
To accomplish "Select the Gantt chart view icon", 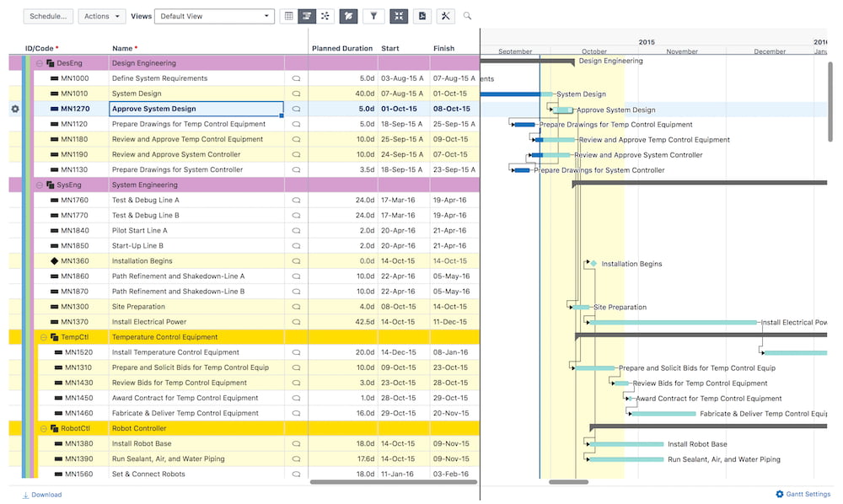I will pos(307,16).
